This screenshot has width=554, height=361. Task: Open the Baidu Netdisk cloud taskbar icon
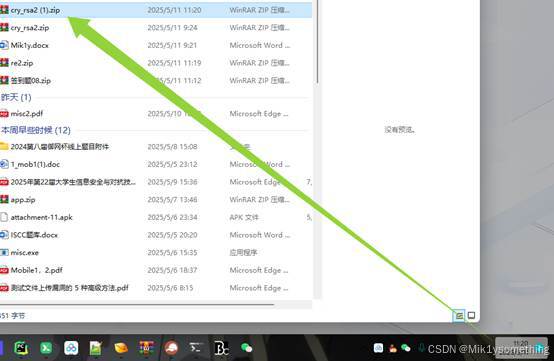71,348
